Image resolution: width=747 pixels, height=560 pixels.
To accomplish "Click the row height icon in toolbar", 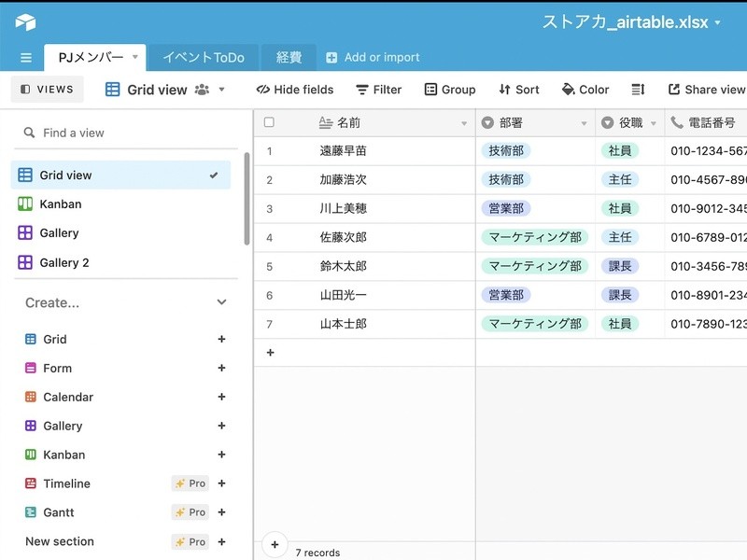I will [638, 90].
